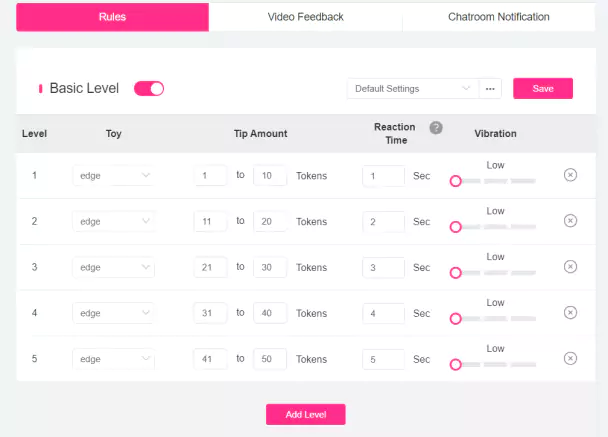Select the Rules tab

click(112, 17)
